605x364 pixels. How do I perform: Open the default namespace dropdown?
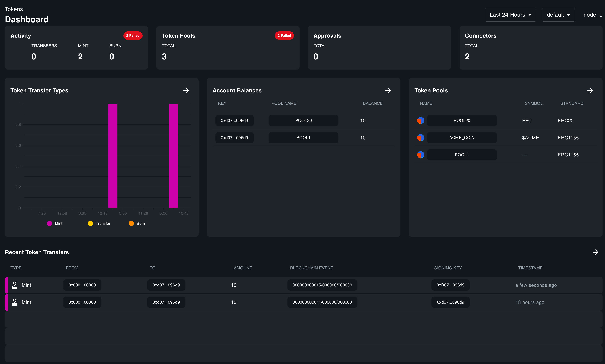point(558,15)
